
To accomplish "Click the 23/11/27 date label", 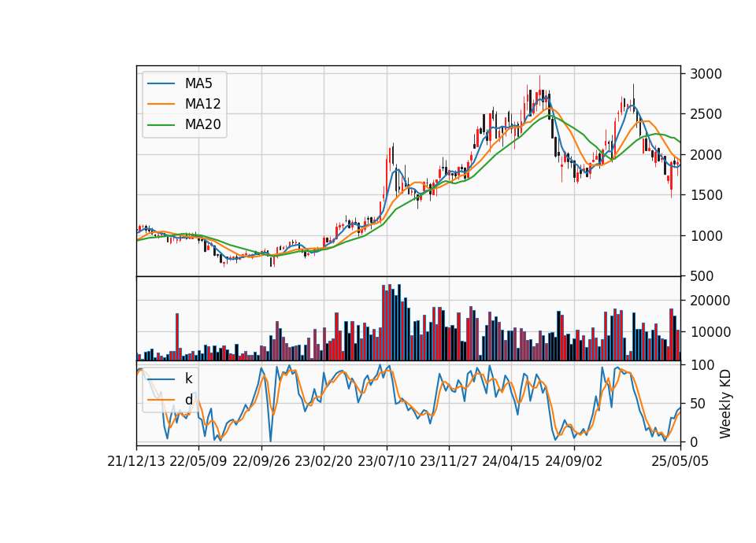I will point(449,461).
